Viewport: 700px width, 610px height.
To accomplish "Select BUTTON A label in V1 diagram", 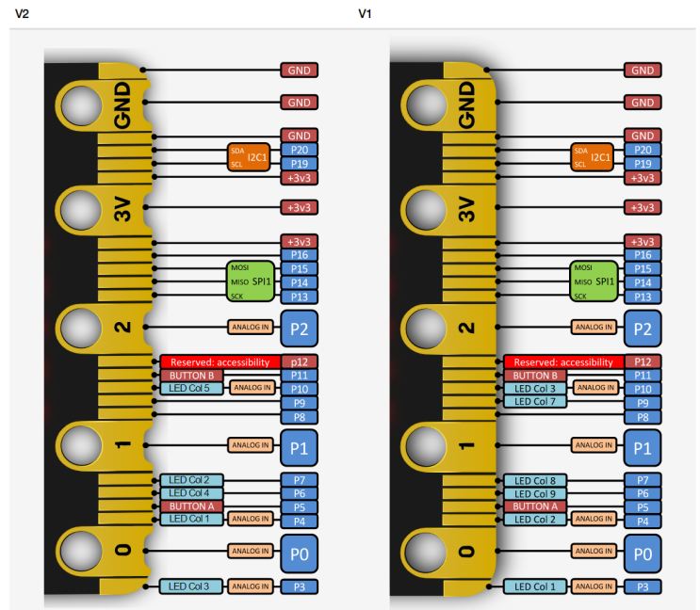I will coord(535,506).
